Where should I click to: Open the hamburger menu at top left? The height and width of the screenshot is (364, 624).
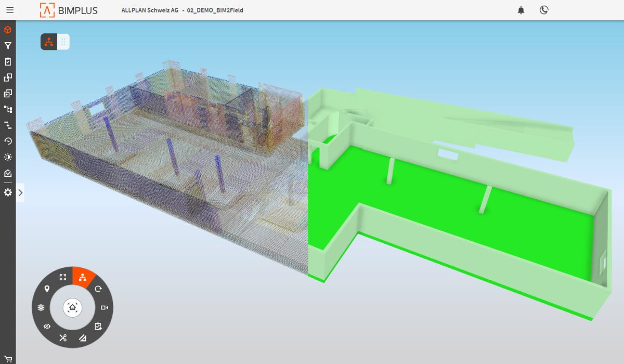pyautogui.click(x=9, y=9)
